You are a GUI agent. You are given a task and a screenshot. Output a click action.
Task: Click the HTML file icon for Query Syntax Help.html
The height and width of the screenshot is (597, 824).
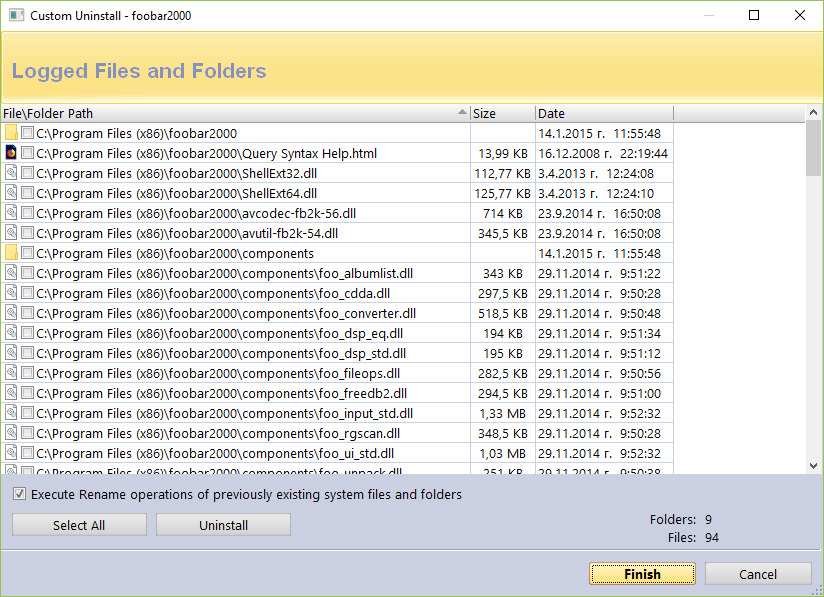click(11, 153)
